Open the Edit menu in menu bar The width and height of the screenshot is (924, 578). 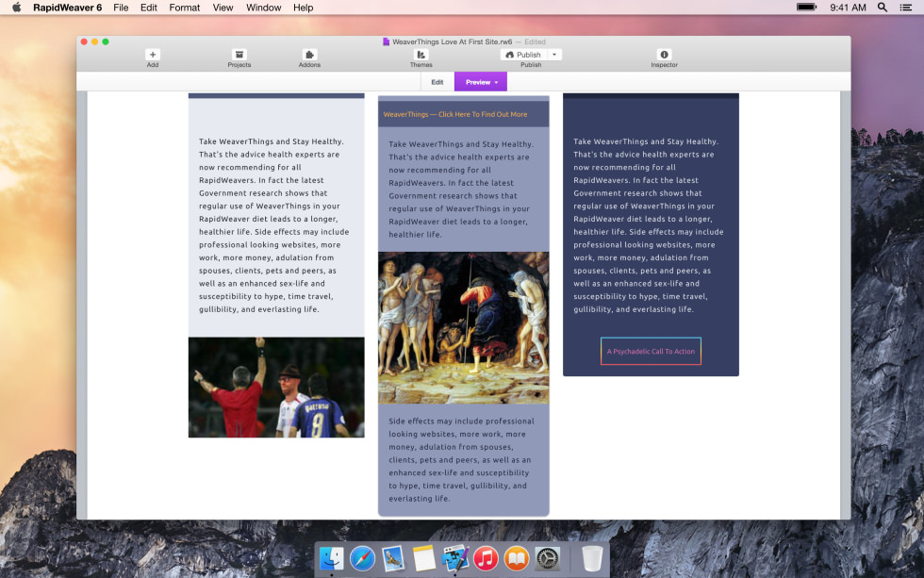[x=149, y=8]
